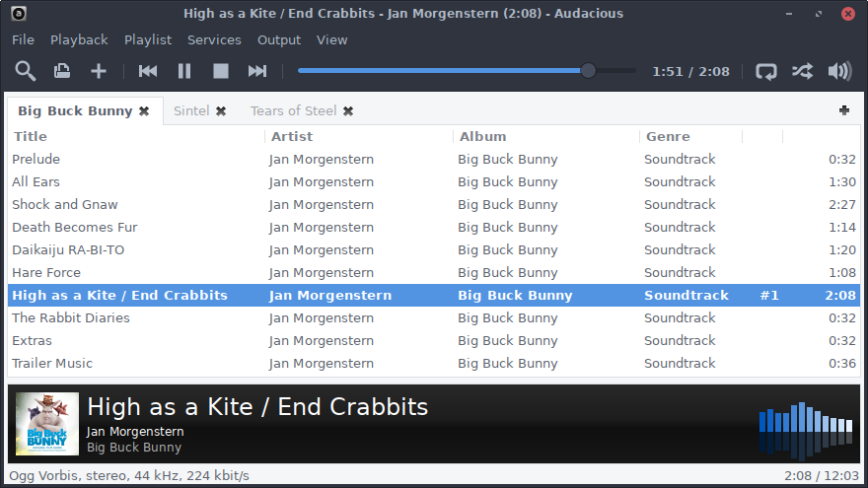This screenshot has height=488, width=868.
Task: Open the search library magnifier icon
Action: tap(26, 71)
